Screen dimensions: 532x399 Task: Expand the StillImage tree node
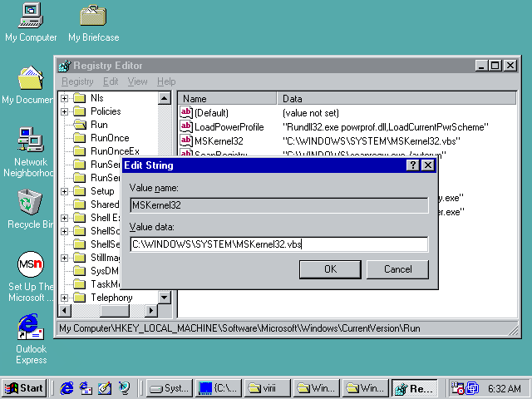coord(64,258)
